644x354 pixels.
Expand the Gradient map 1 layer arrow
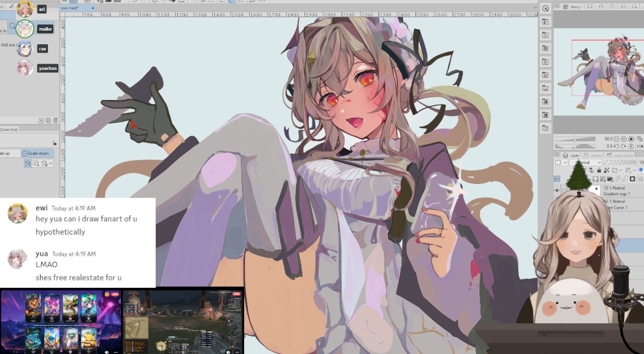point(596,188)
